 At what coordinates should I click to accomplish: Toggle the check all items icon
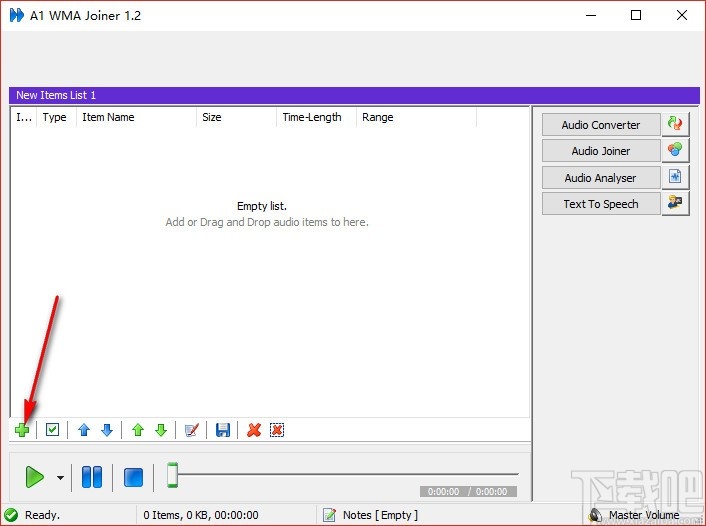point(52,430)
